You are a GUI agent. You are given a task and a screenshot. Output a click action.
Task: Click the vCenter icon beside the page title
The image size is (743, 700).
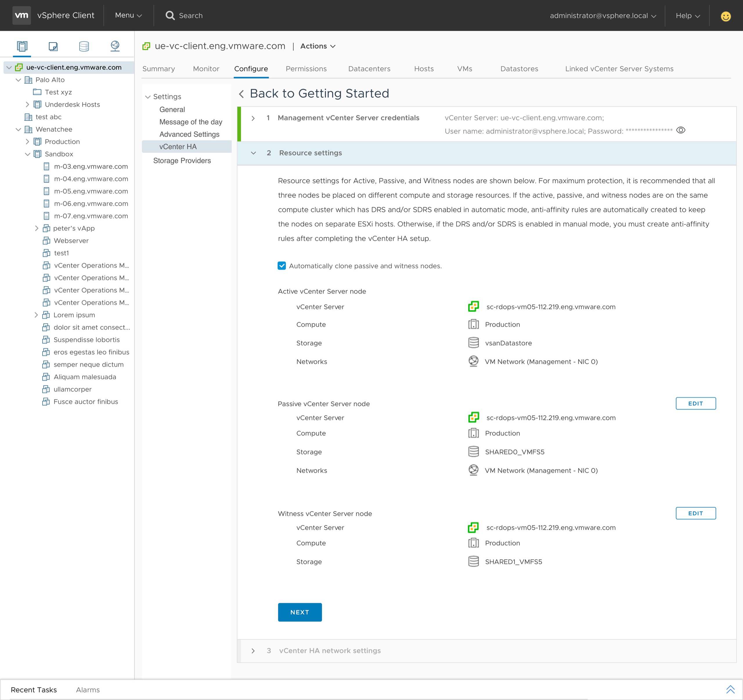click(147, 46)
